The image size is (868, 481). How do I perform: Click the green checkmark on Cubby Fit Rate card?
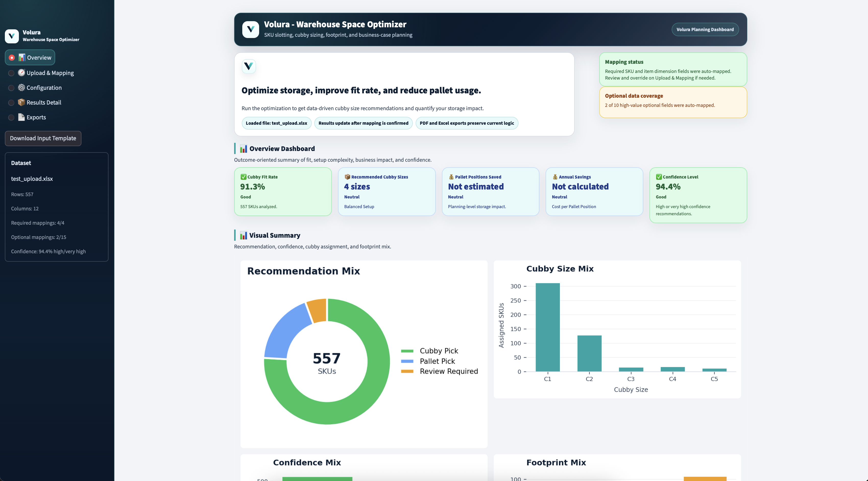point(243,177)
